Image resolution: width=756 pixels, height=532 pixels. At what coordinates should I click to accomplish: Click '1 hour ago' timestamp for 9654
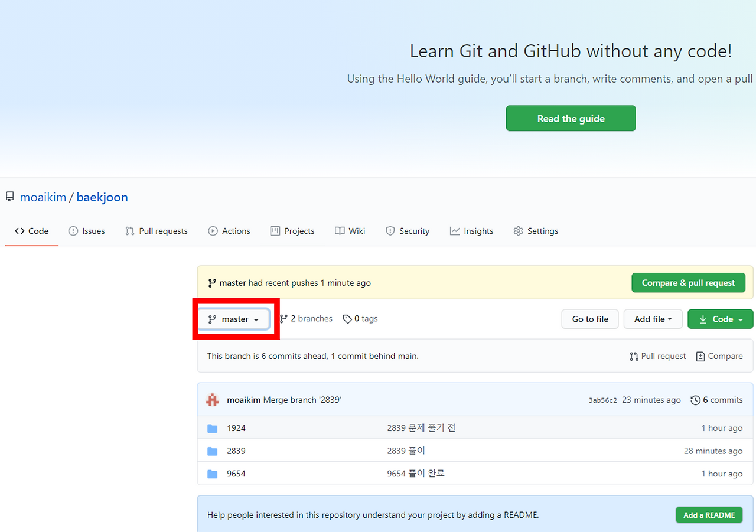722,474
